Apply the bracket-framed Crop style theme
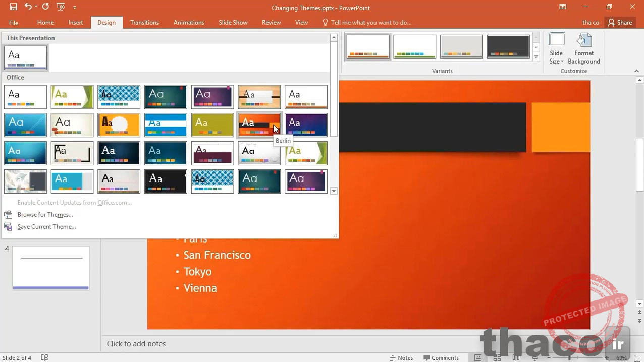644x362 pixels. pyautogui.click(x=72, y=153)
